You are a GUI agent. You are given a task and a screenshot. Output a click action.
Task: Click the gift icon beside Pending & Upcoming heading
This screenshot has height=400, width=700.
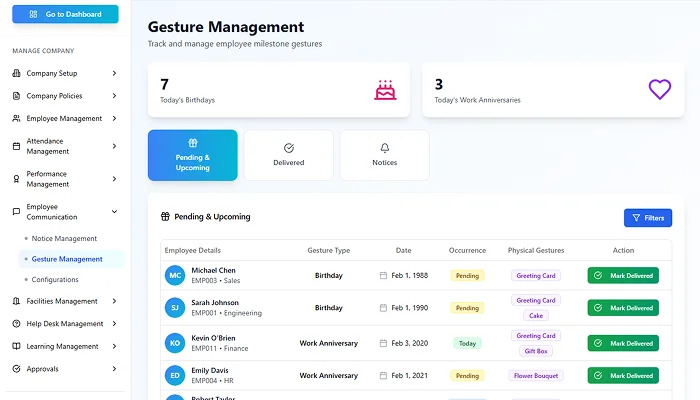click(165, 216)
